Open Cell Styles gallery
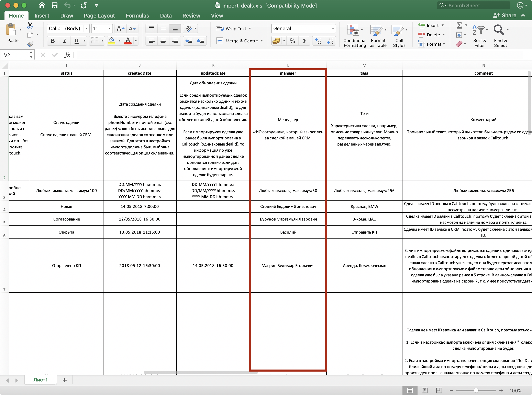 click(399, 36)
